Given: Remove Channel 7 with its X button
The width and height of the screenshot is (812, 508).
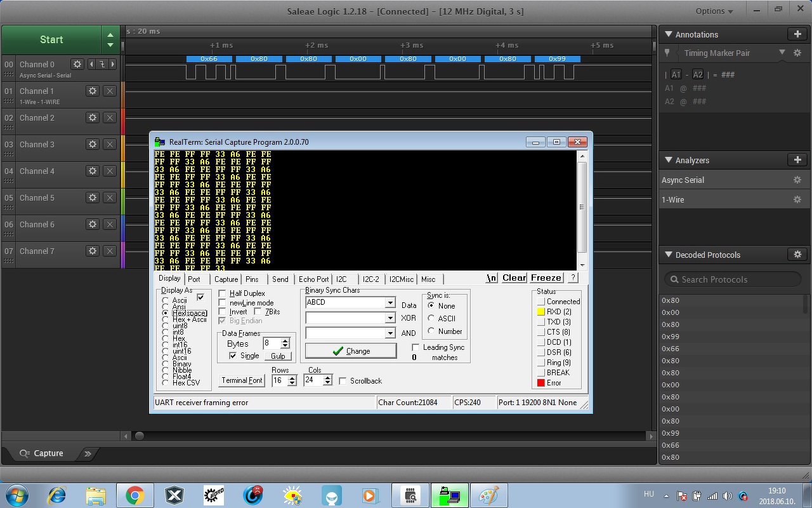Looking at the screenshot, I should 110,251.
